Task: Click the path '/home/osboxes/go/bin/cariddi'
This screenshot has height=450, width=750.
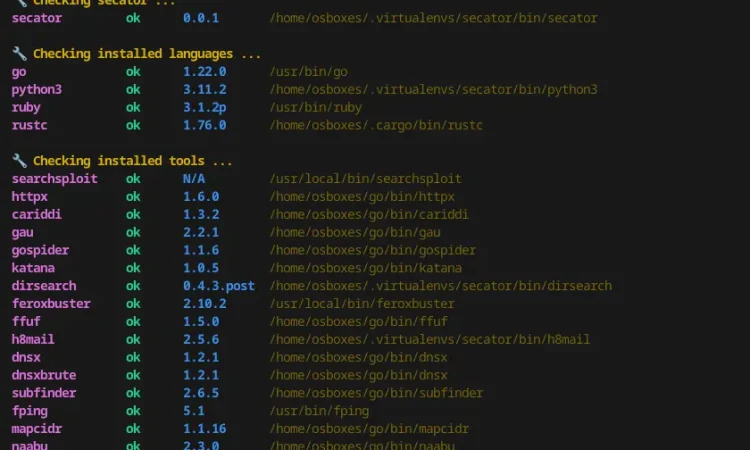Action: coord(369,214)
